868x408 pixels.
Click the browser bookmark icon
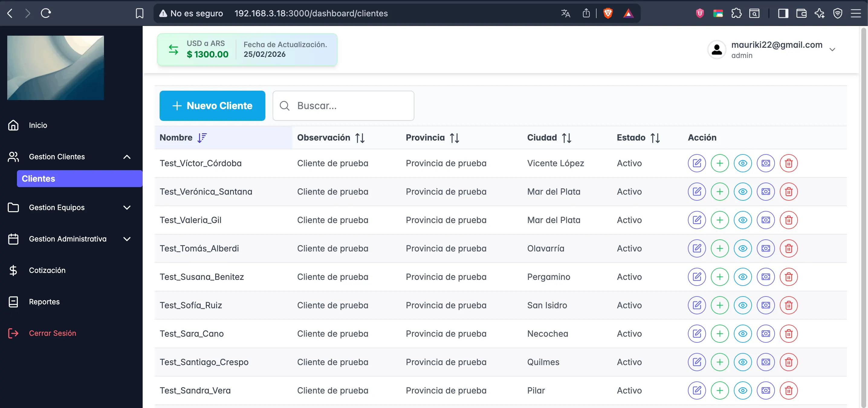click(x=139, y=14)
